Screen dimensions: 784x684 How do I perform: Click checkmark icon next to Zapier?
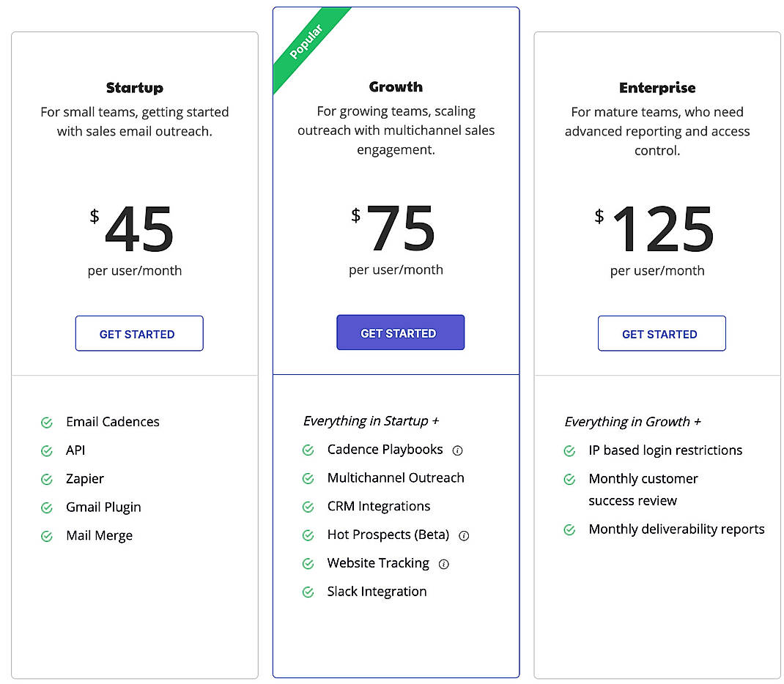(47, 479)
